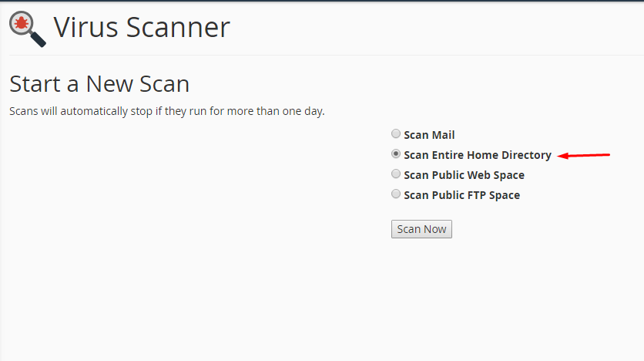The image size is (644, 361).
Task: Click the "Scan Mail" label text
Action: coord(429,135)
